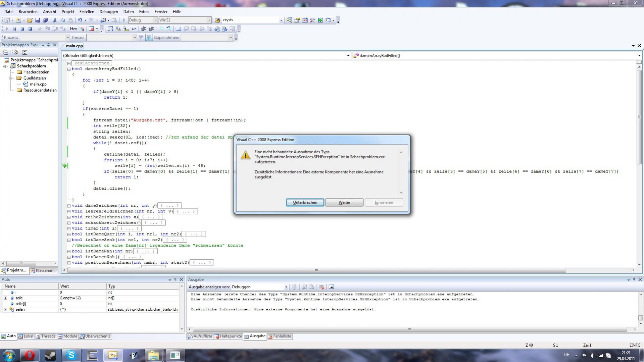This screenshot has width=644, height=362.
Task: Click the Comment Out Lines icon
Action: point(161,29)
